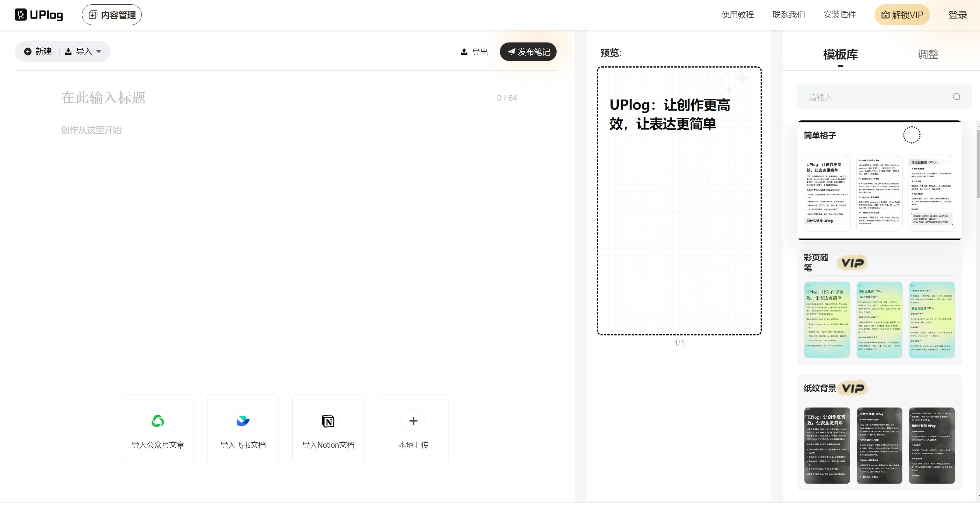Click the title field 在此输入标题

coord(103,98)
